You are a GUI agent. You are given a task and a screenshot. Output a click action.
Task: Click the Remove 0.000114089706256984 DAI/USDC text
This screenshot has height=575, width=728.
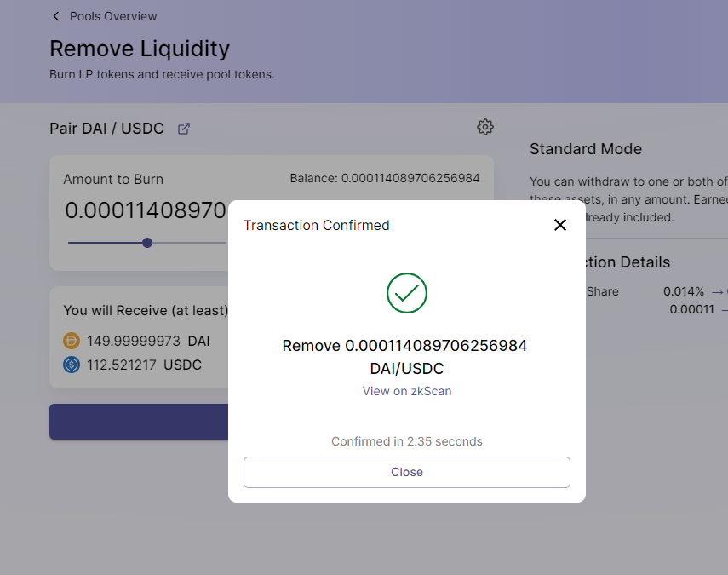click(x=404, y=357)
